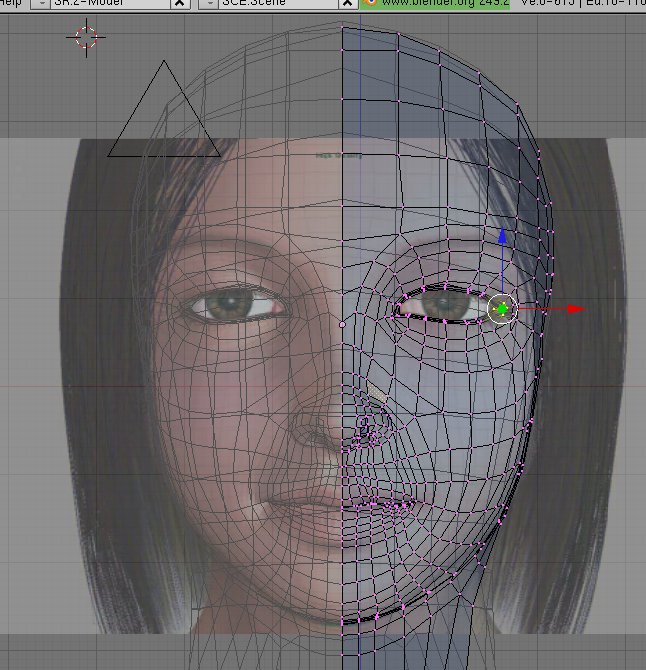This screenshot has height=670, width=646.
Task: Open the scene selector dropdown arrow beside SCE:Scene
Action: coord(208,3)
